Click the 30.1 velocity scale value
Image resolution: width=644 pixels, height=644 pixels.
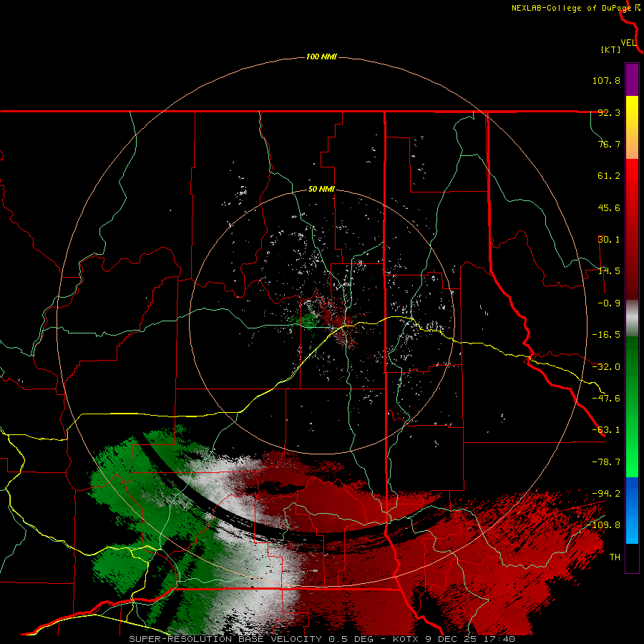[609, 240]
